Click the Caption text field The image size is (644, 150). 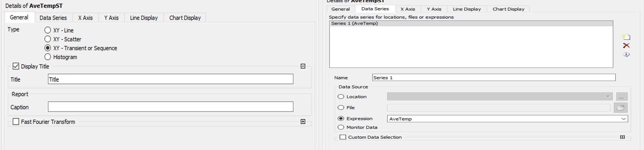point(171,107)
